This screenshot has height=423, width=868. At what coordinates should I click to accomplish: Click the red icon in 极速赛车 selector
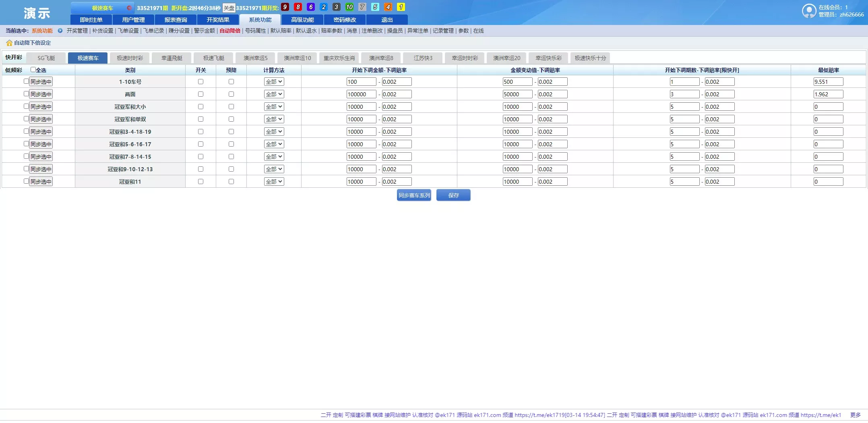[x=129, y=8]
